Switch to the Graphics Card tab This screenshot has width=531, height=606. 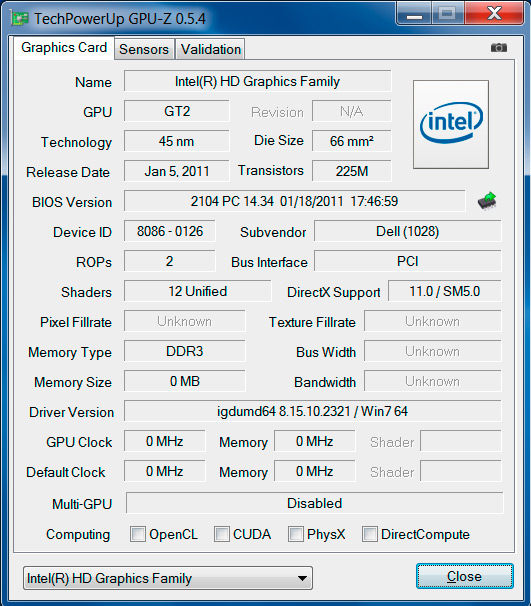pyautogui.click(x=64, y=48)
